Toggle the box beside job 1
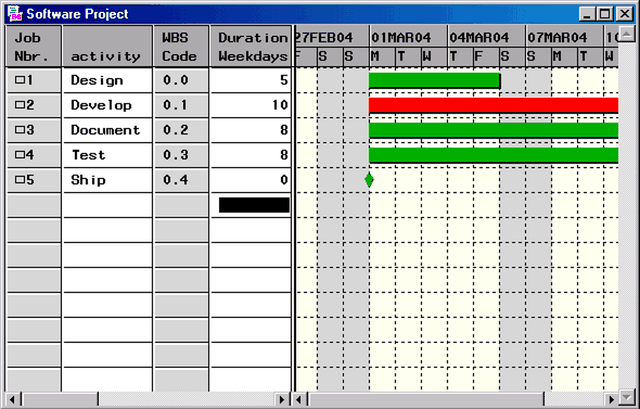This screenshot has height=409, width=640. pos(20,80)
